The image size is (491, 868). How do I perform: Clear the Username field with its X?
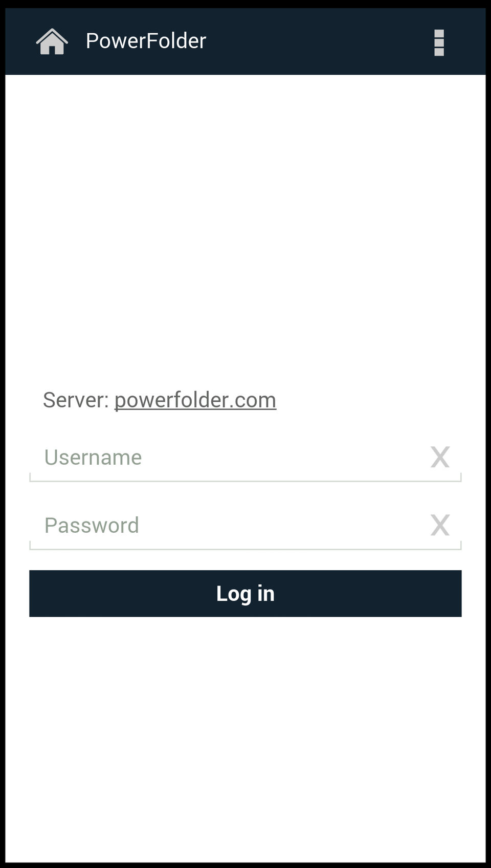pyautogui.click(x=440, y=457)
